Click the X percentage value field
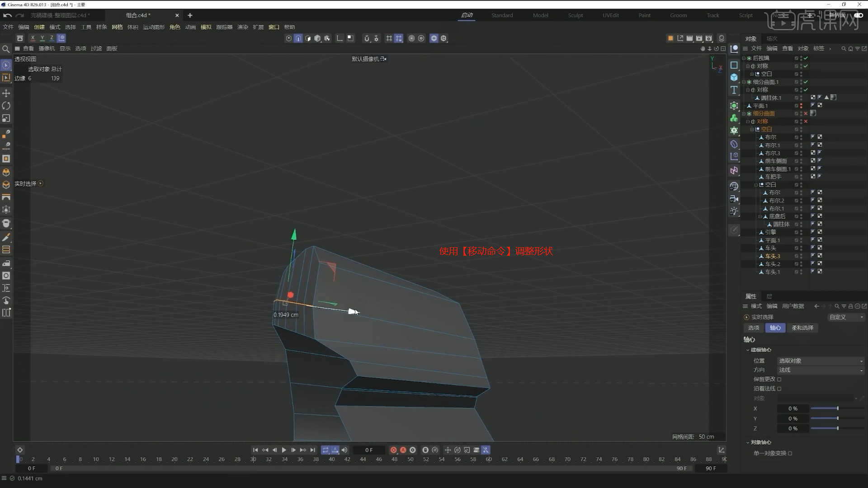 coord(793,408)
